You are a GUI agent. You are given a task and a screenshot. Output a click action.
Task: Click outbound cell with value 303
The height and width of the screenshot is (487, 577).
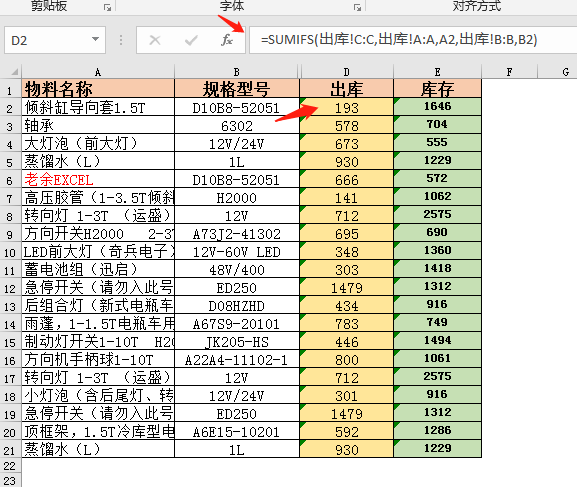(x=347, y=269)
